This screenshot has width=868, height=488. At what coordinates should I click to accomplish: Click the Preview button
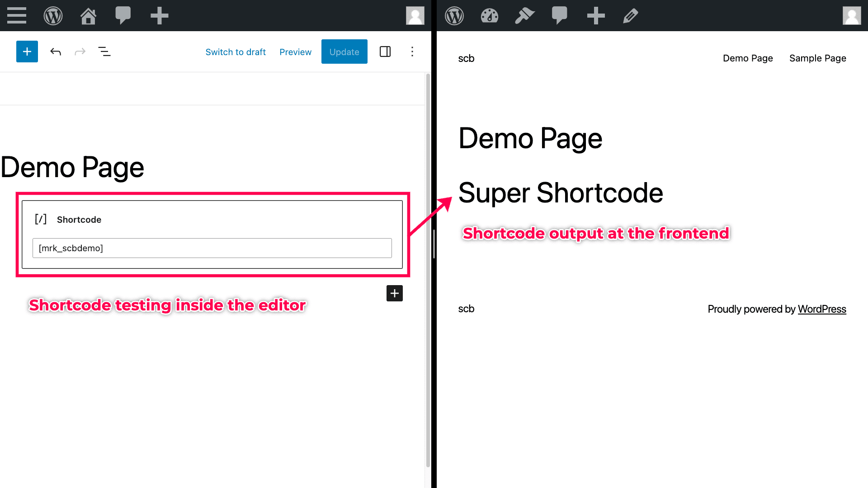coord(296,52)
